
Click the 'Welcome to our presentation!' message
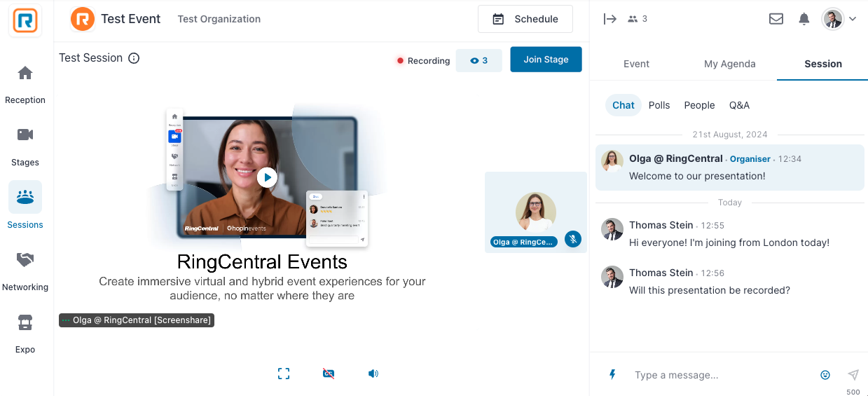(x=697, y=176)
